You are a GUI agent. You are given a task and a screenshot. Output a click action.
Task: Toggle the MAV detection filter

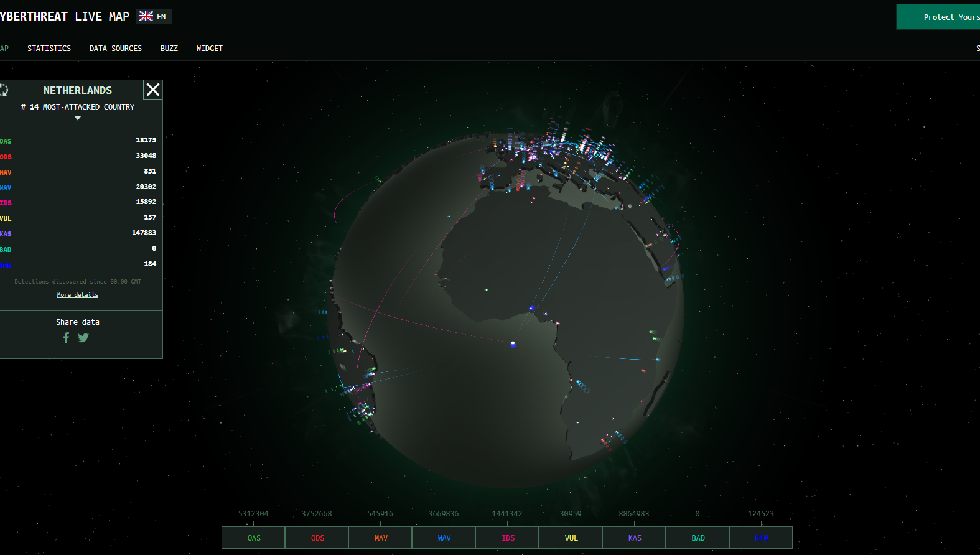[x=381, y=538]
